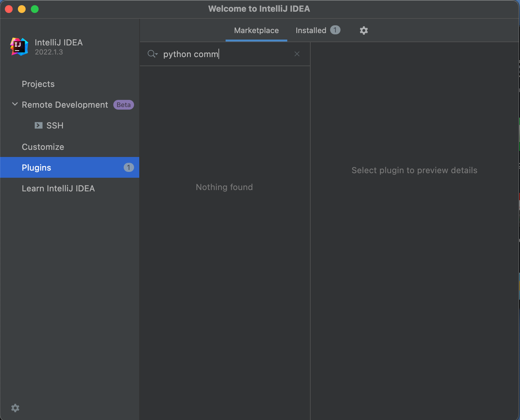This screenshot has height=420, width=520.
Task: Clear the plugin search with X icon
Action: 297,54
